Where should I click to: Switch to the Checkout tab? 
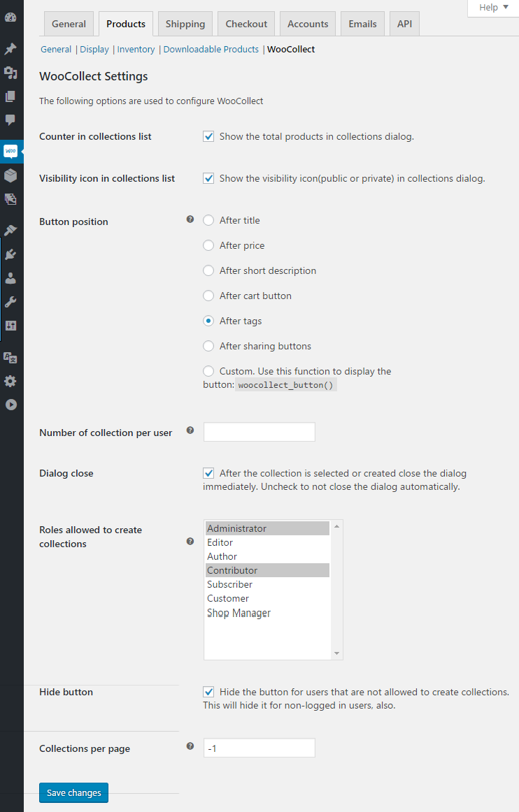point(246,24)
